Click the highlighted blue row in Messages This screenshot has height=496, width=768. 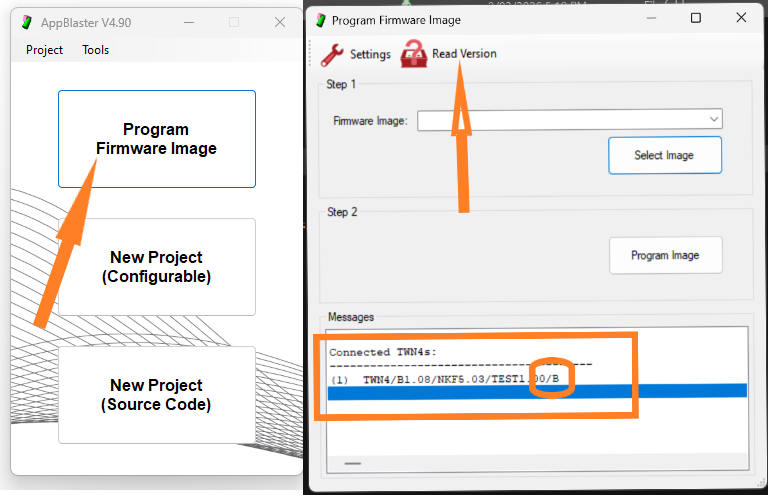(x=537, y=392)
